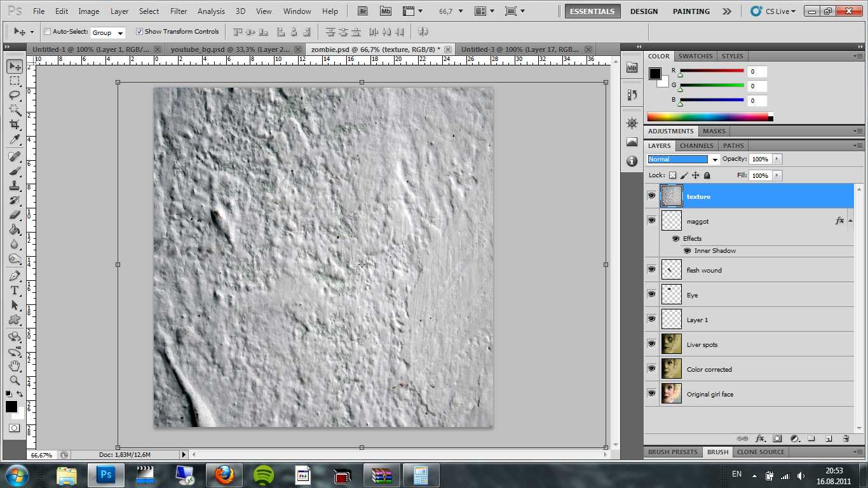Click the texture layer thumbnail
Screen dimensions: 868x488
(671, 196)
